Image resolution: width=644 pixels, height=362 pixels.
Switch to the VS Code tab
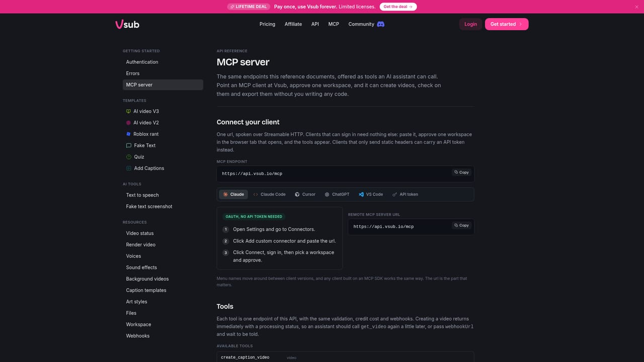371,194
